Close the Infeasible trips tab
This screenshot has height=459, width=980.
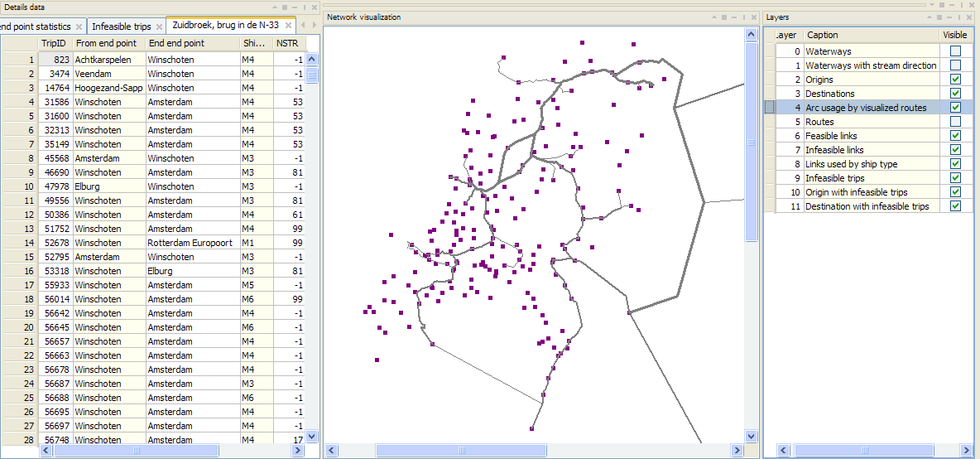(159, 27)
